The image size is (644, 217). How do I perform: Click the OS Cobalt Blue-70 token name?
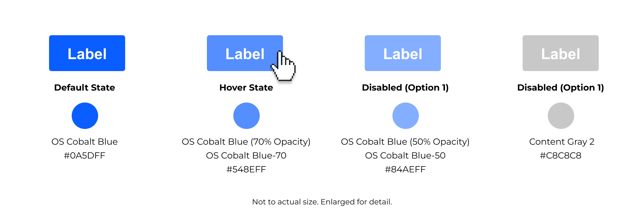(x=246, y=155)
